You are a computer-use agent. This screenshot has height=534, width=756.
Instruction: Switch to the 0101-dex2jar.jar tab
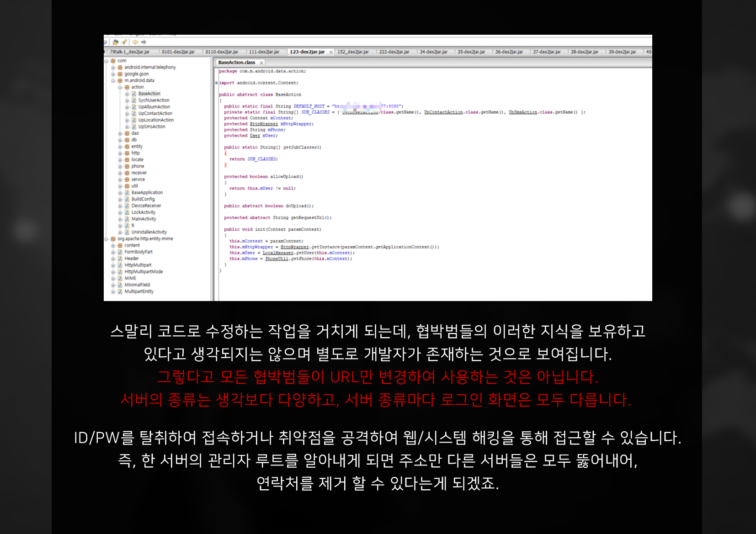point(178,52)
